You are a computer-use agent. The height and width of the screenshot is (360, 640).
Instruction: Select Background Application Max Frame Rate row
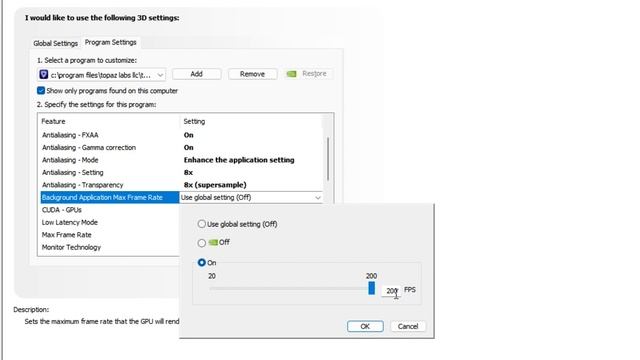coord(109,197)
